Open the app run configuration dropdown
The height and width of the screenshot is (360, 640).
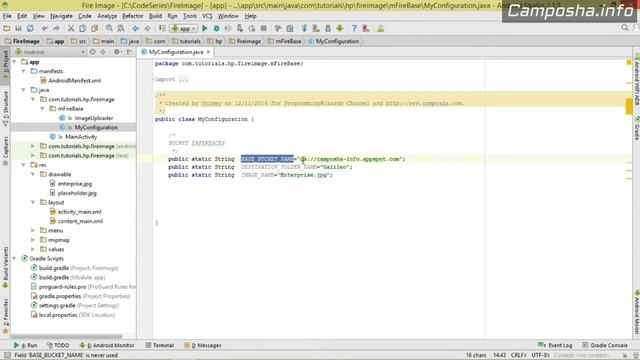[184, 28]
